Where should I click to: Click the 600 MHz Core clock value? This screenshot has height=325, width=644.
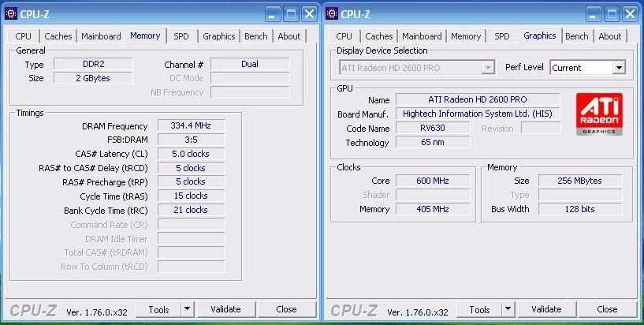(x=433, y=181)
